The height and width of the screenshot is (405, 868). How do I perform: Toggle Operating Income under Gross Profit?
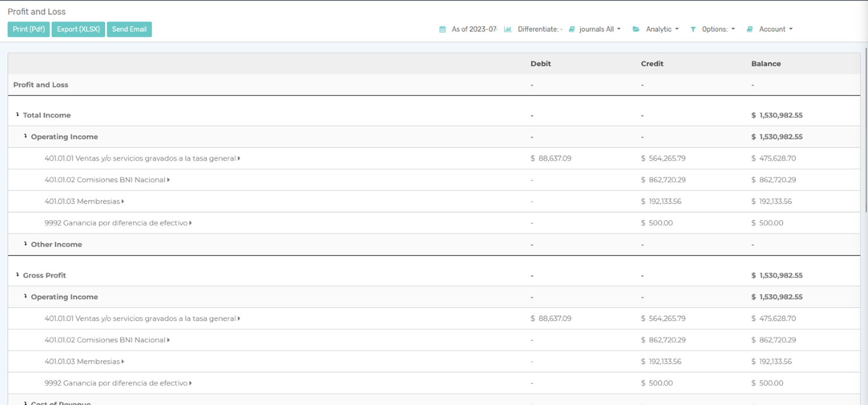pyautogui.click(x=26, y=297)
